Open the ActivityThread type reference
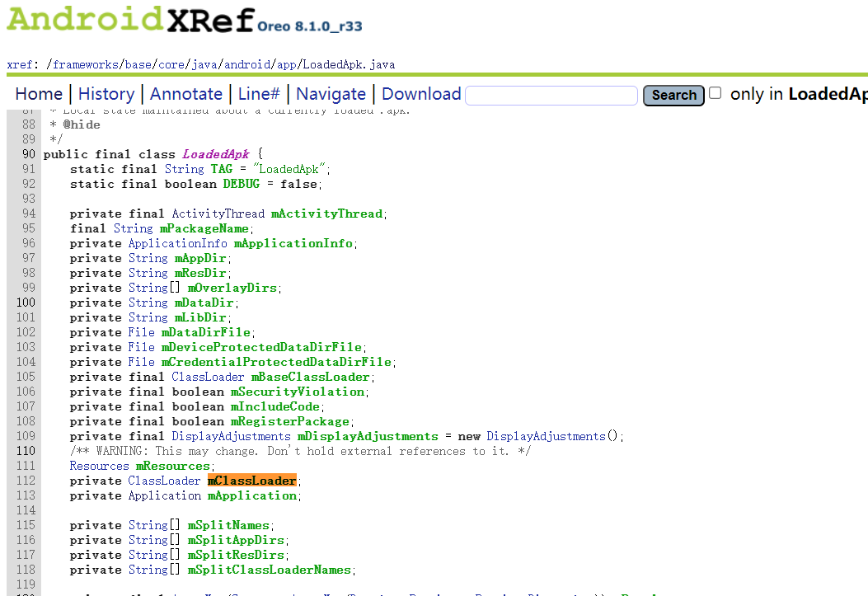This screenshot has height=596, width=868. pos(218,214)
